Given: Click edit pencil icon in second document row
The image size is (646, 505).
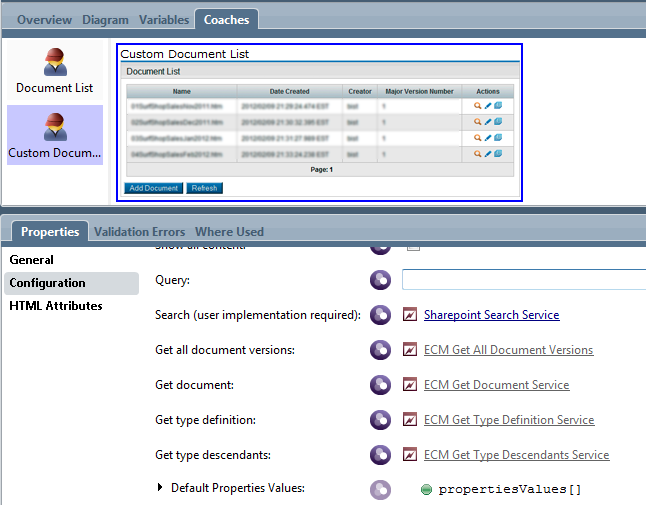Looking at the screenshot, I should coord(488,122).
